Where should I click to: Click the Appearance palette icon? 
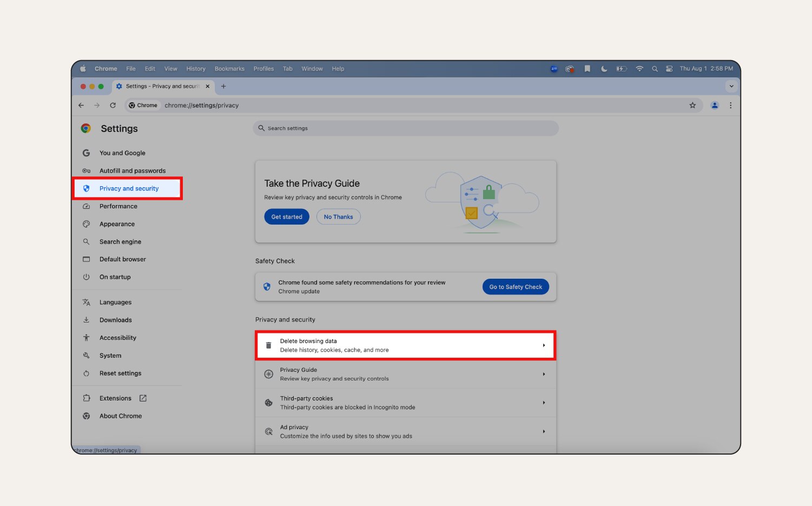(x=86, y=224)
